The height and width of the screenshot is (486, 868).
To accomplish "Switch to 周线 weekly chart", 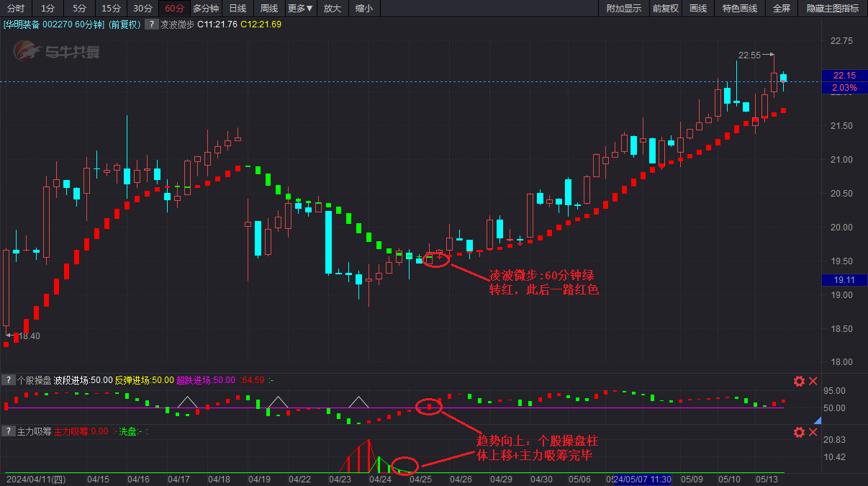I will (269, 9).
